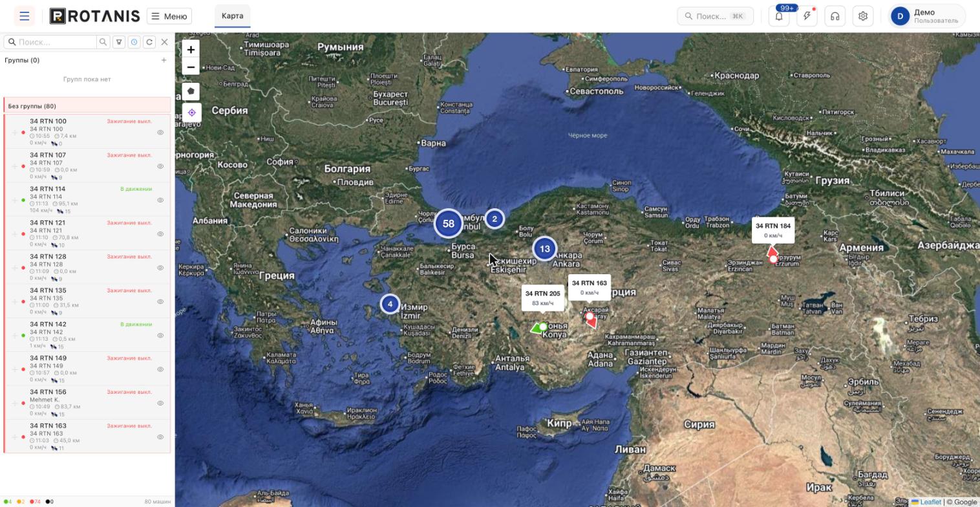Zoom in on the map
This screenshot has width=980, height=507.
[x=191, y=49]
